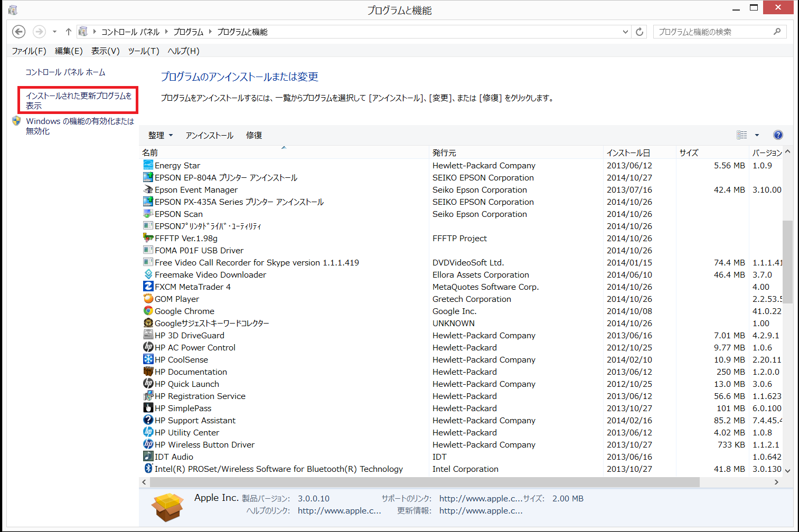The height and width of the screenshot is (532, 799).
Task: Expand the view options dropdown arrow
Action: click(x=757, y=135)
